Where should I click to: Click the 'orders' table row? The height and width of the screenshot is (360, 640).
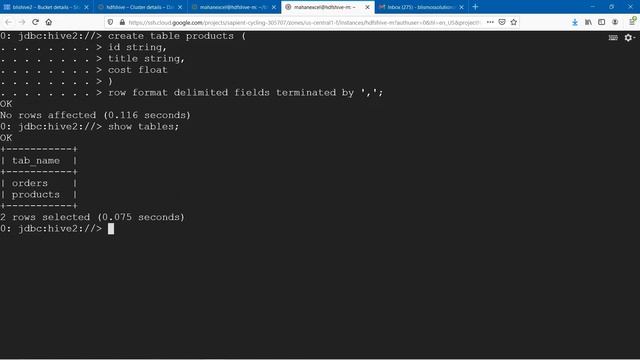(x=30, y=183)
